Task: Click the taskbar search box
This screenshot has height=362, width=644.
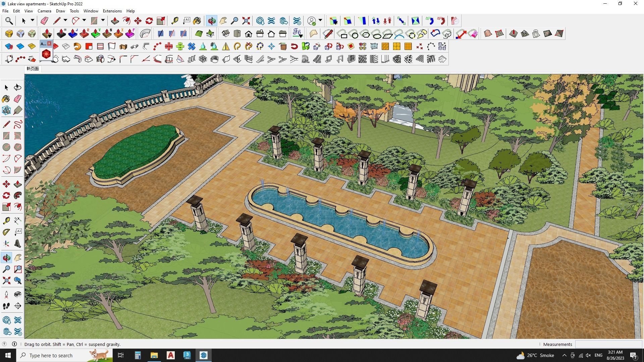Action: point(65,355)
